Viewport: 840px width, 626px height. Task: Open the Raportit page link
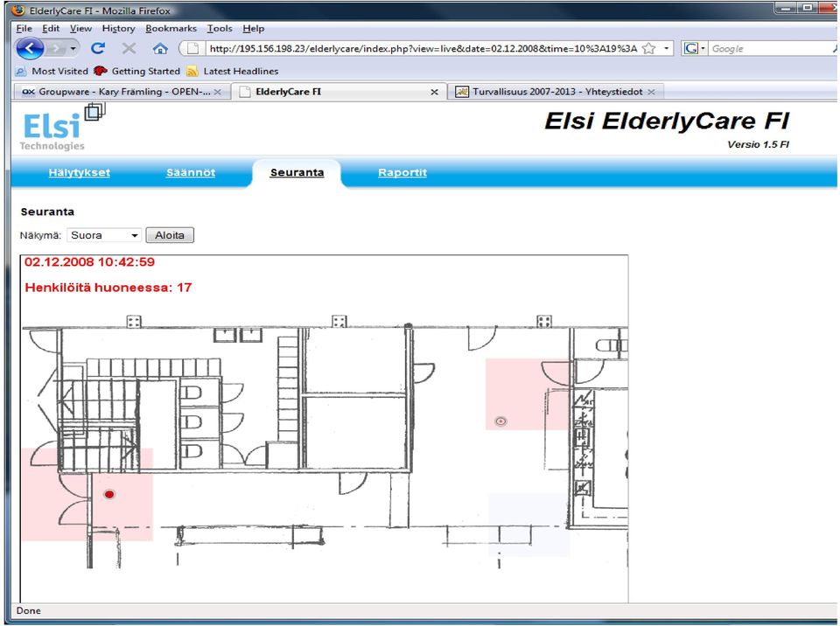pos(402,172)
